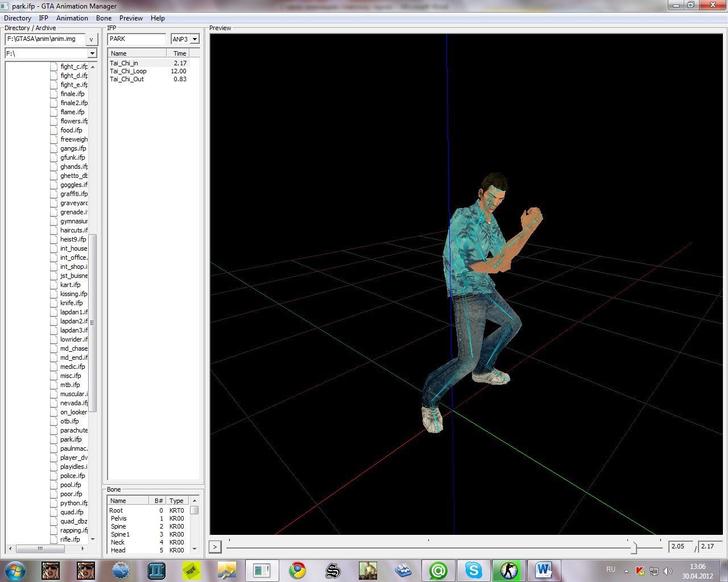
Task: Click the total time field showing 2.17
Action: tap(710, 547)
